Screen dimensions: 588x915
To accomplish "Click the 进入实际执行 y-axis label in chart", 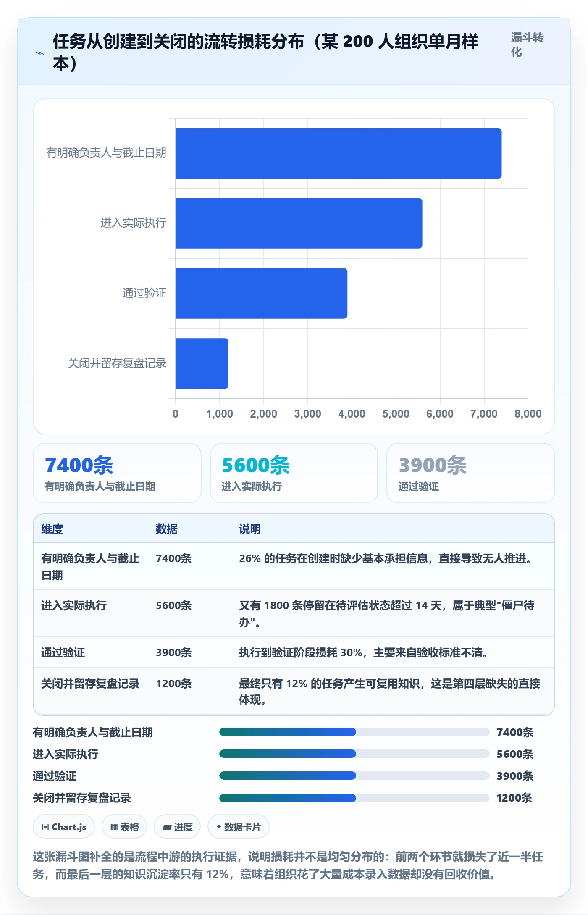I will click(134, 223).
